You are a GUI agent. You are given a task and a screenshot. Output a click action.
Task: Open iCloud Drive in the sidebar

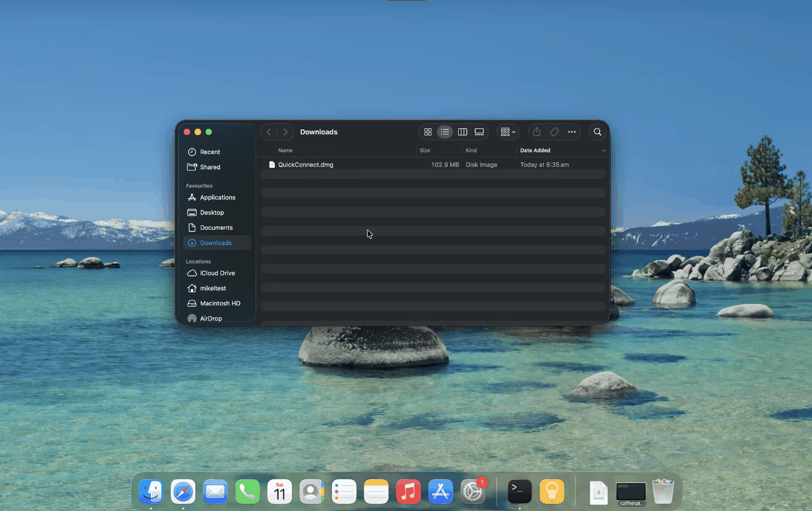tap(217, 273)
